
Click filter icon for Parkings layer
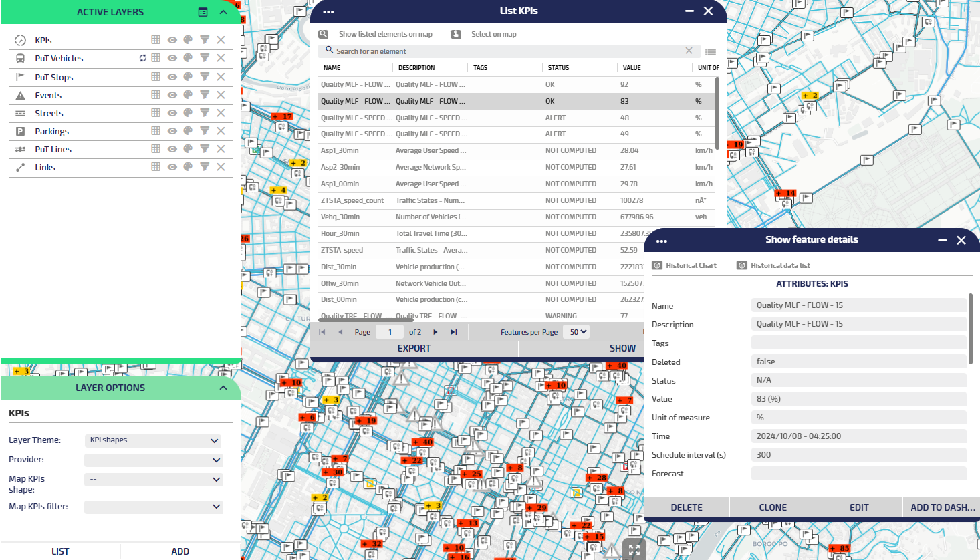pyautogui.click(x=205, y=131)
